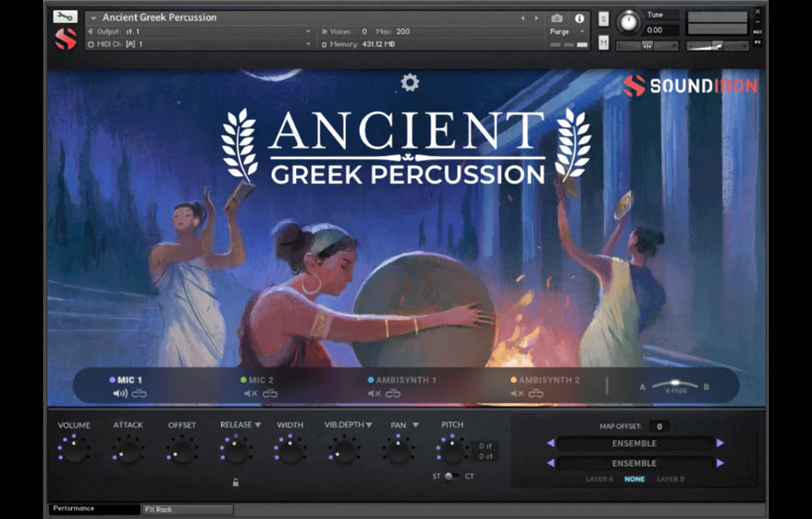
Task: Select LAYER A option
Action: click(x=599, y=479)
